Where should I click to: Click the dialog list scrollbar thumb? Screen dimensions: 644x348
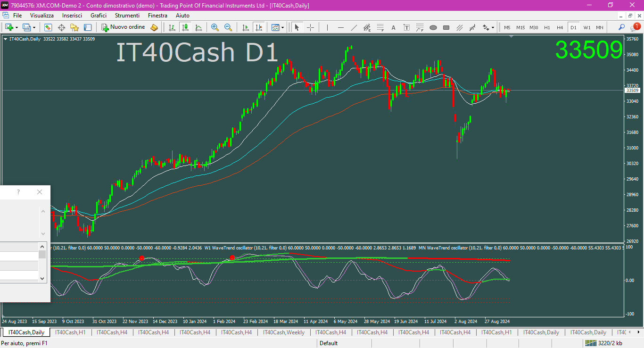pos(42,255)
